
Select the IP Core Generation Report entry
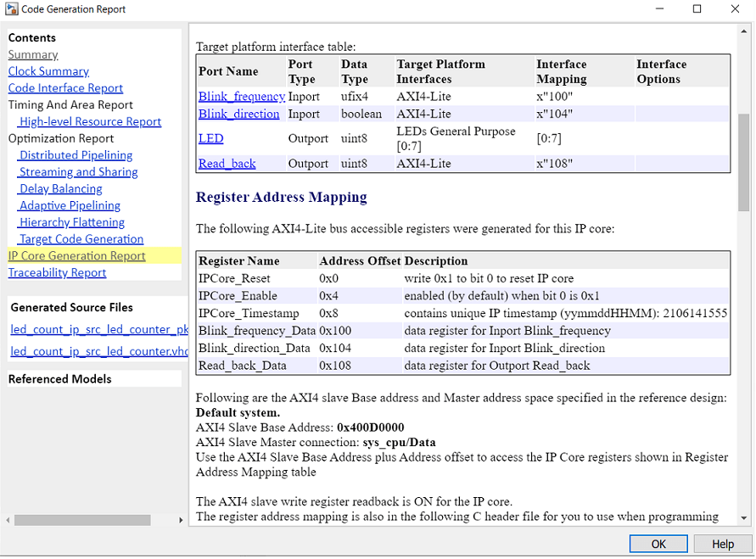[x=76, y=255]
